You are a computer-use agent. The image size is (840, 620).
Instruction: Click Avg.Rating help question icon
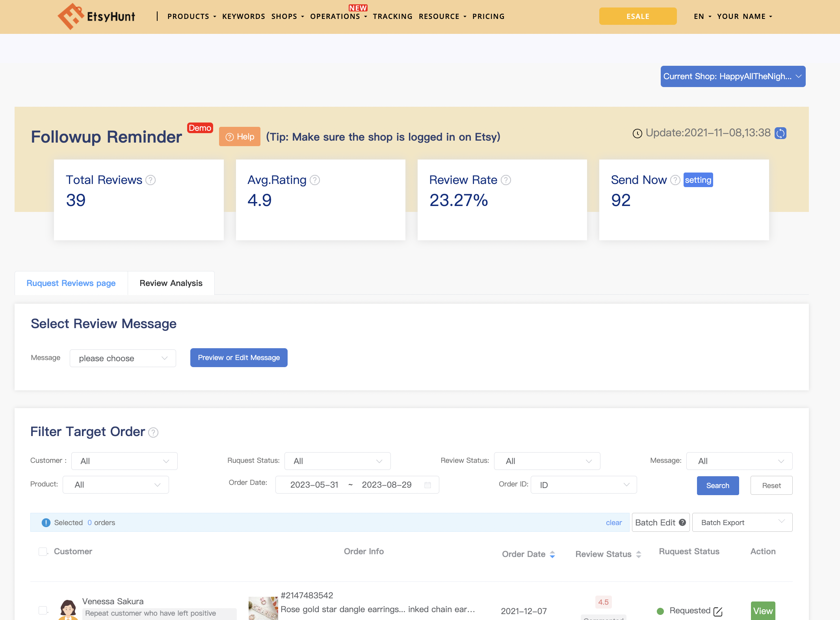(315, 180)
